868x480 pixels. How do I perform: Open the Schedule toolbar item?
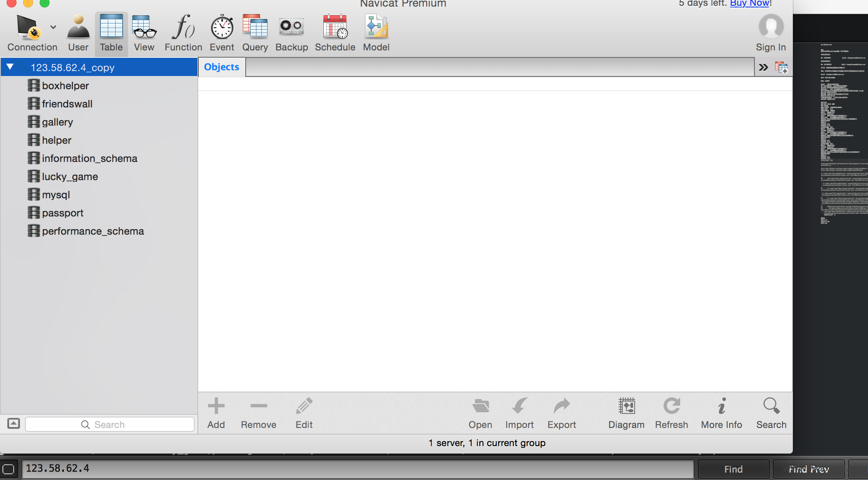coord(335,33)
